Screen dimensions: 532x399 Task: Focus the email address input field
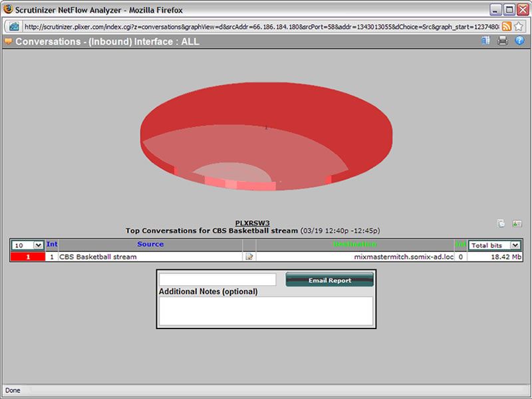(x=217, y=279)
